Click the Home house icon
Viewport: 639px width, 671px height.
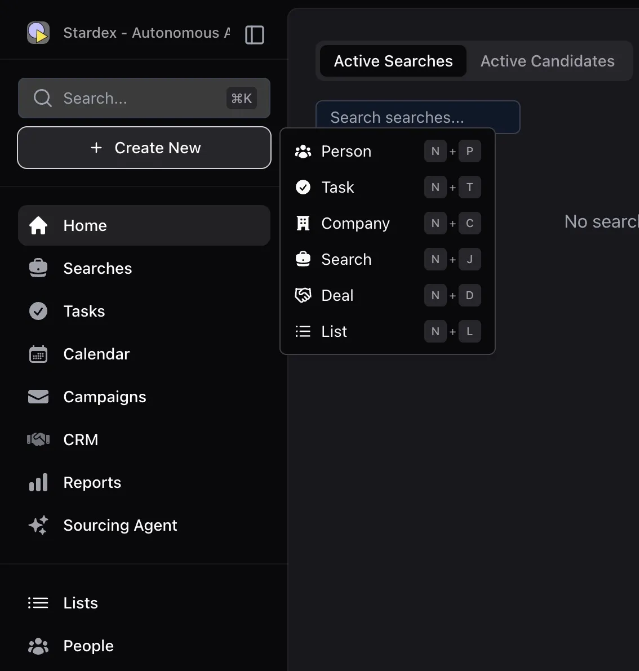pyautogui.click(x=38, y=226)
